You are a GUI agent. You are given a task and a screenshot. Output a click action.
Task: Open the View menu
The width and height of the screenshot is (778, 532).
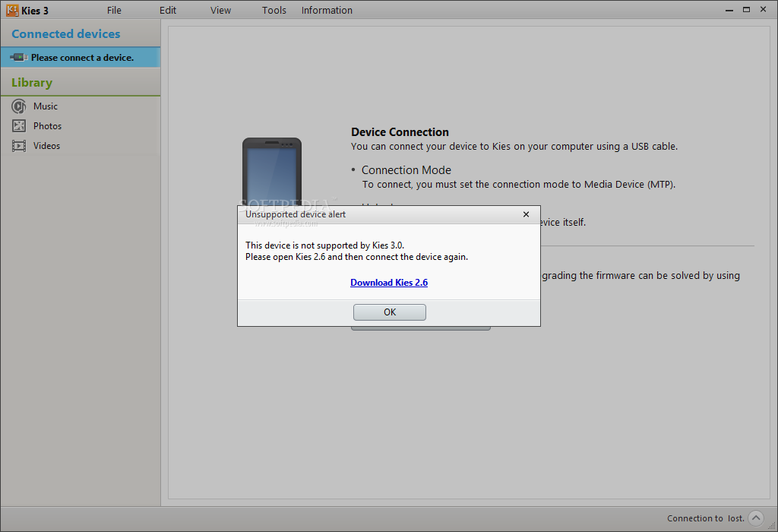220,11
